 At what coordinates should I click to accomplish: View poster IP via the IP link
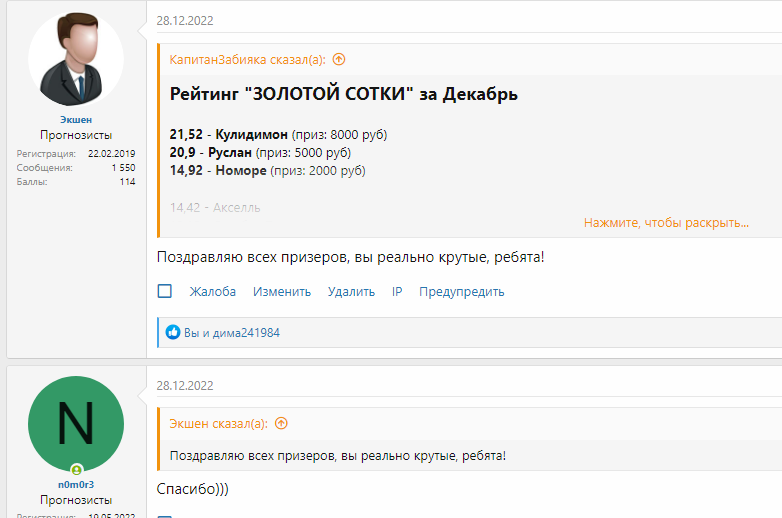point(397,292)
